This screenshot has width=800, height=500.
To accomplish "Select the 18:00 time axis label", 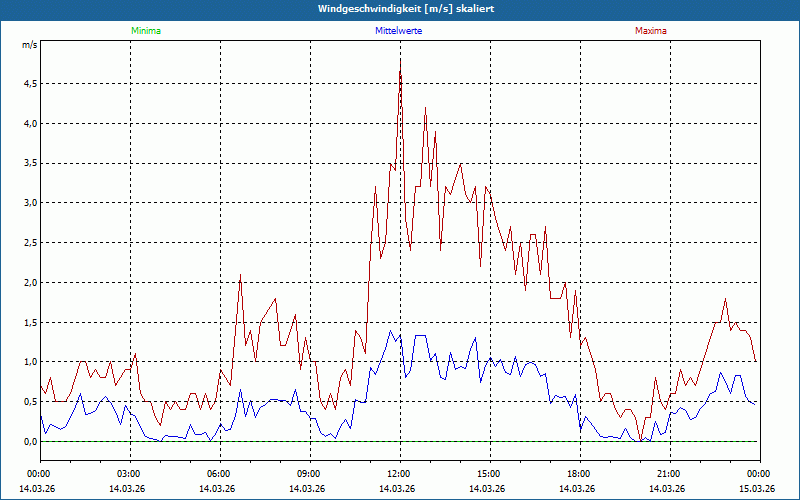I will pyautogui.click(x=579, y=474).
